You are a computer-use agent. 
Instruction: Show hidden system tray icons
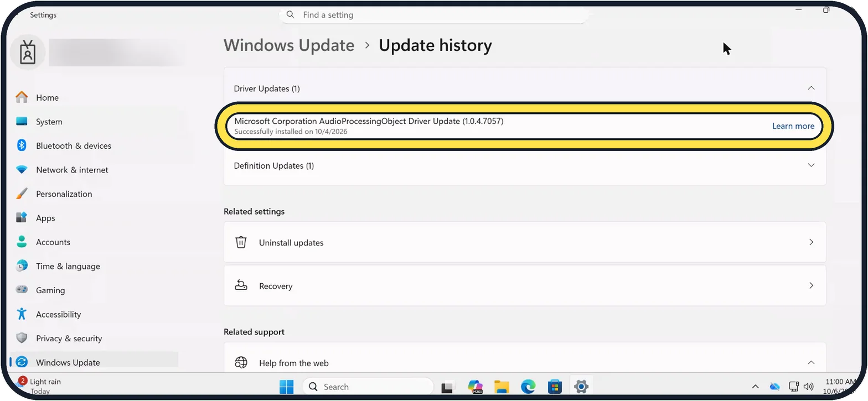pyautogui.click(x=755, y=387)
